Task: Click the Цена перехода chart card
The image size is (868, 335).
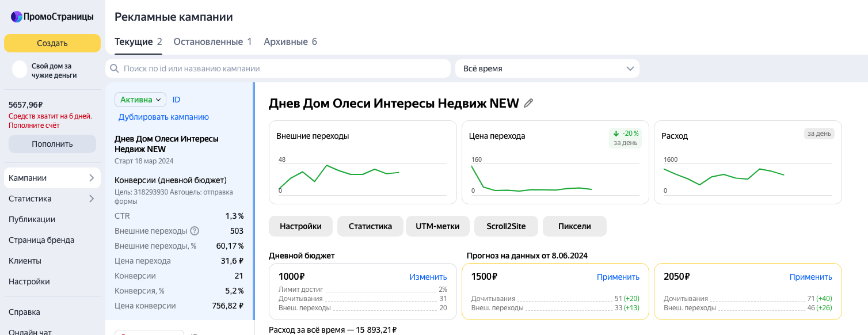Action: [x=555, y=162]
